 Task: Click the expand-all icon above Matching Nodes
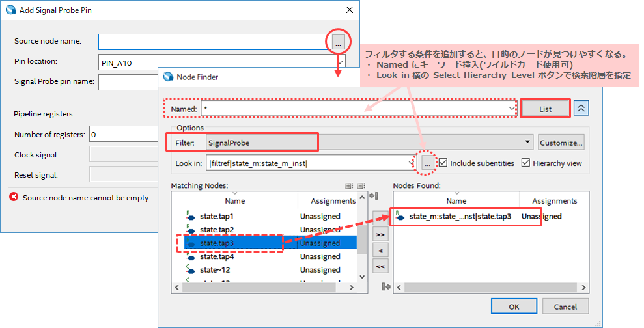[349, 185]
